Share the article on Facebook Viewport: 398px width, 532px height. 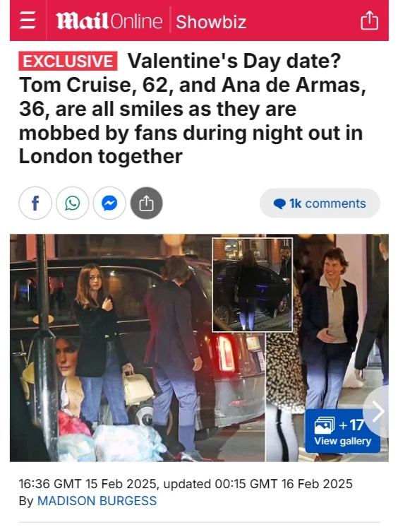pos(35,203)
